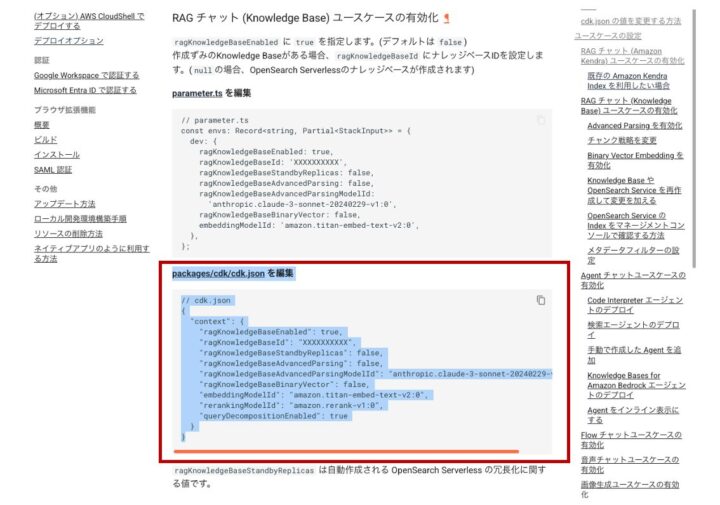Open the リソースの削除方法 page

click(68, 234)
